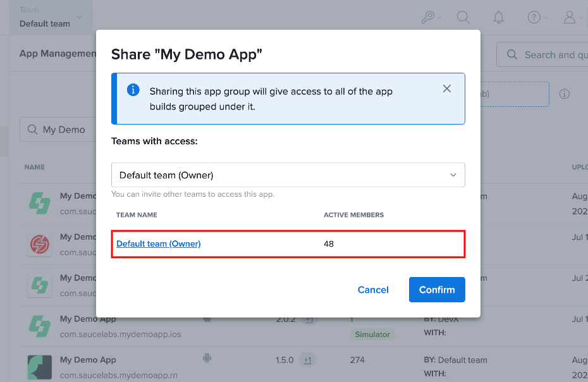588x382 pixels.
Task: Click the blue info icon in banner
Action: (133, 90)
